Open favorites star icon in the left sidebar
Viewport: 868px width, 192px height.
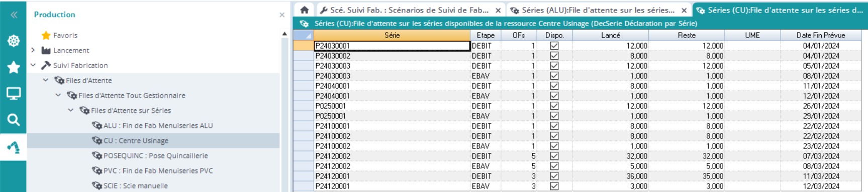(x=14, y=67)
